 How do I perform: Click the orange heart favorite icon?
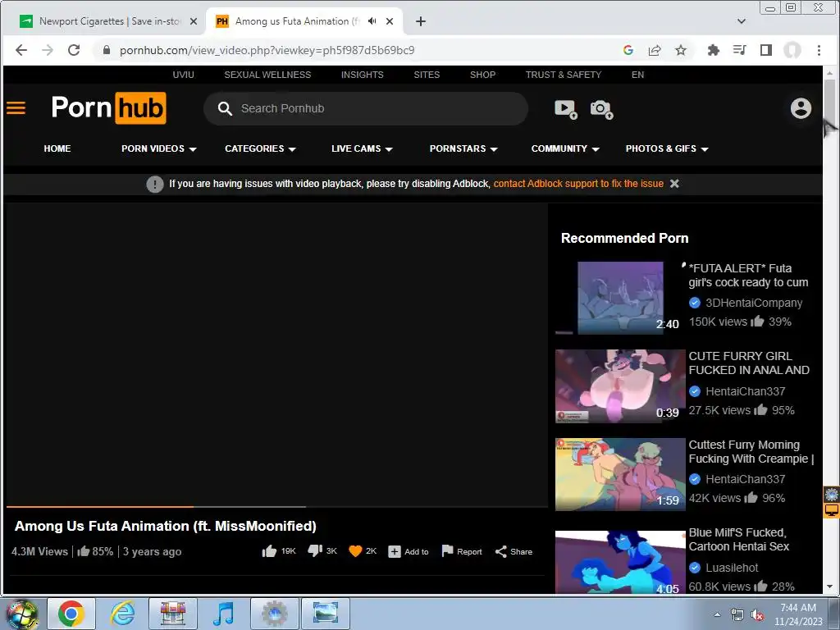click(355, 551)
